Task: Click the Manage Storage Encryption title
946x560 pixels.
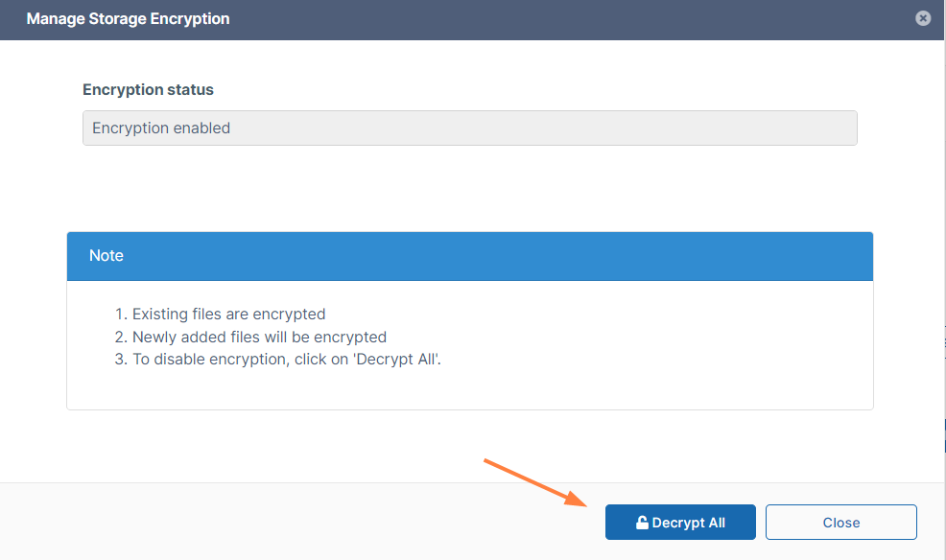Action: [x=128, y=18]
